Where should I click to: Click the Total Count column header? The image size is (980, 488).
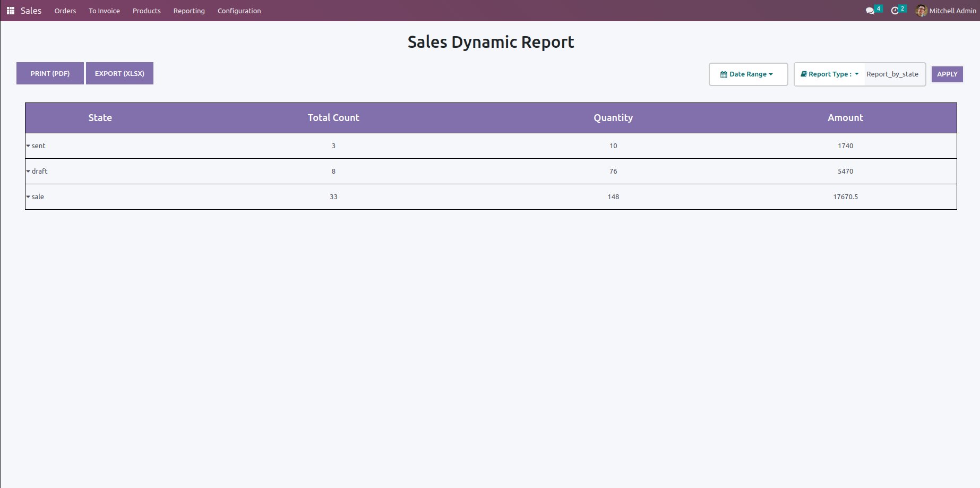(x=333, y=118)
